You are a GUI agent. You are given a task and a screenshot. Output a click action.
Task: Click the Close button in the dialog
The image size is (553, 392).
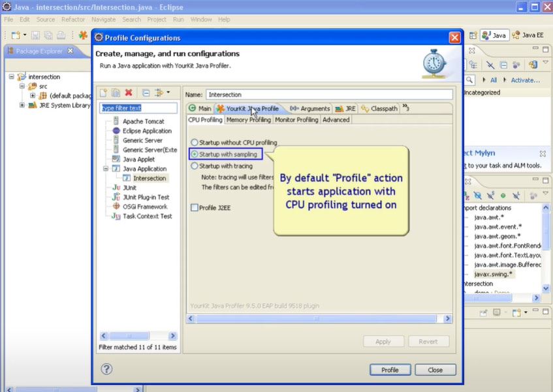tap(435, 370)
